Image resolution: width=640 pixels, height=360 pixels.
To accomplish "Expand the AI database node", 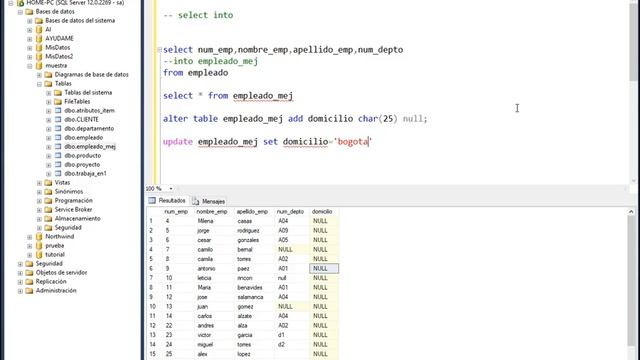I will [x=30, y=30].
